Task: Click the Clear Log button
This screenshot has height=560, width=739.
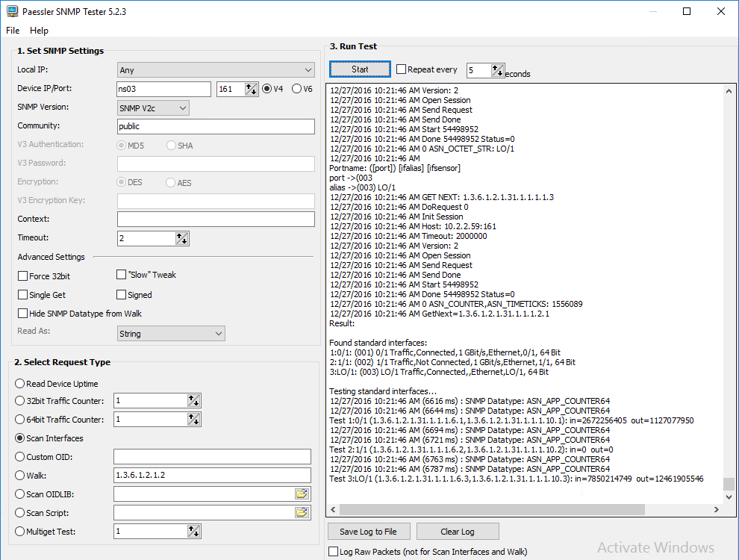Action: (x=457, y=532)
